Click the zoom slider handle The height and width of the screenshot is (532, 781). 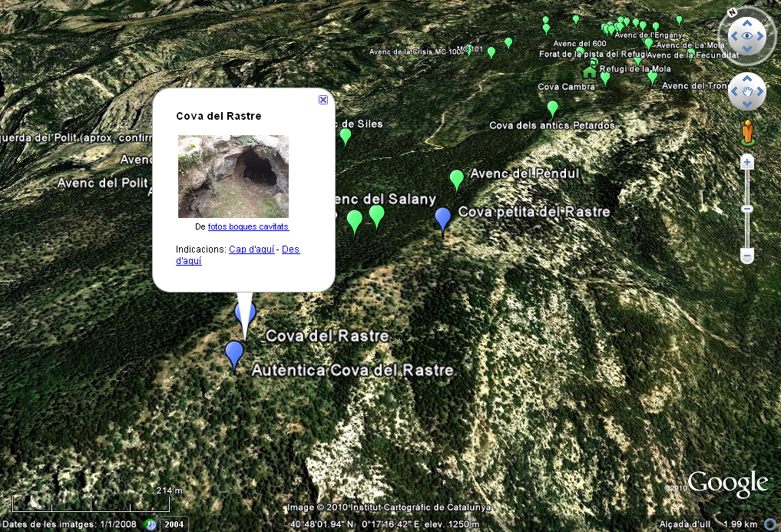746,209
